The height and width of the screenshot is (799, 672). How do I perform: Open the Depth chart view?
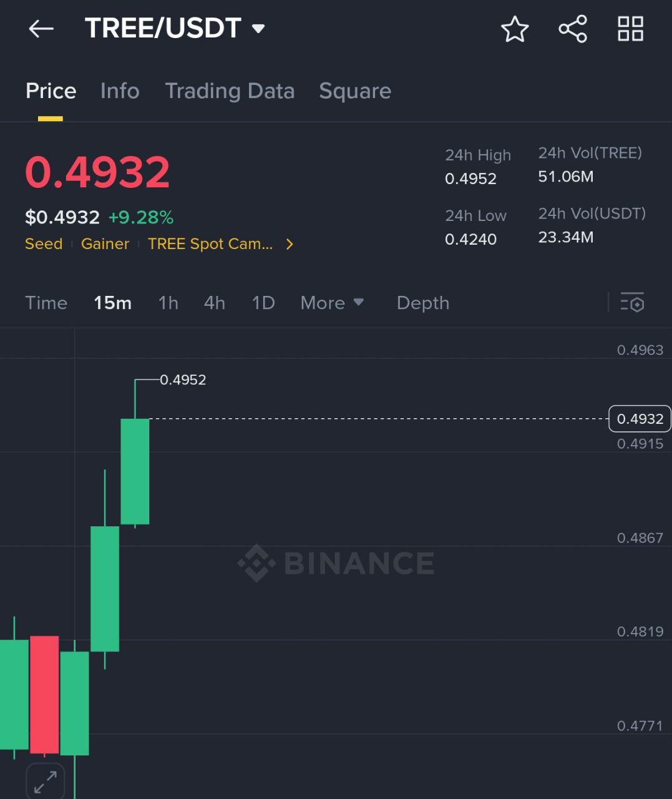(423, 303)
